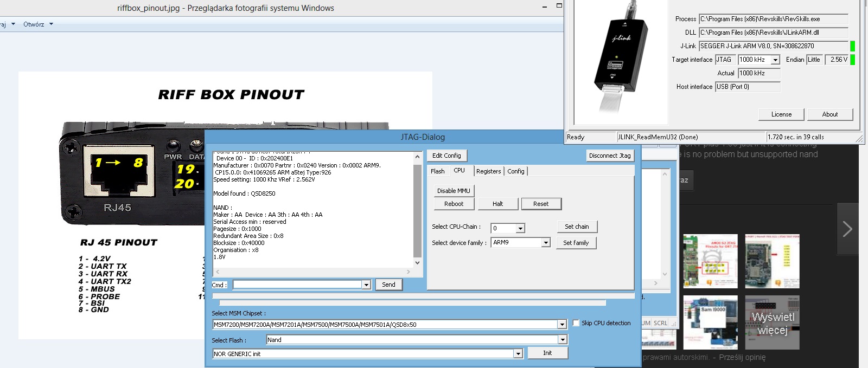
Task: Open the Select Flash dropdown showing Nand
Action: [x=563, y=340]
